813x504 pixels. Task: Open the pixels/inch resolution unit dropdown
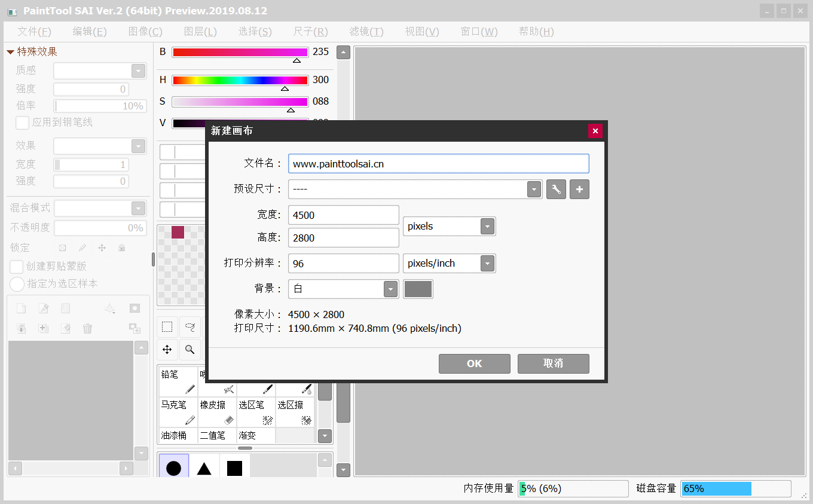[488, 264]
